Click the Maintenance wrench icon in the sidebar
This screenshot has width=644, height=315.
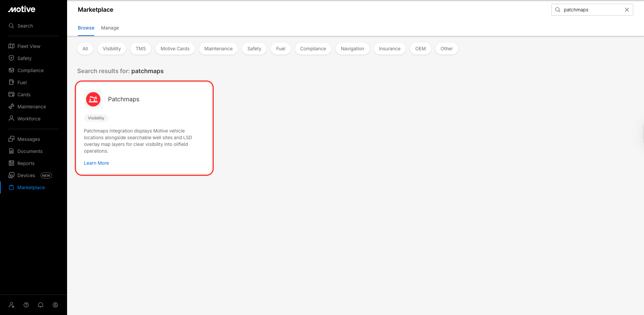point(11,106)
